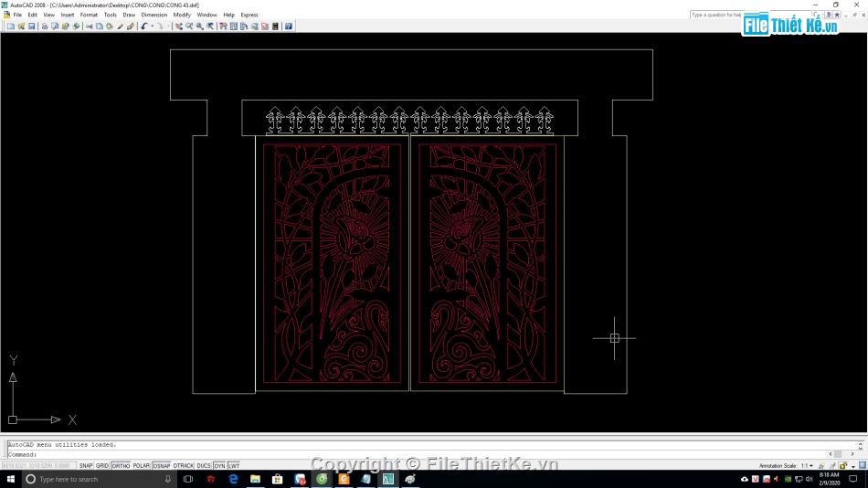Open File Explorer from the taskbar
This screenshot has width=868, height=488.
[255, 479]
